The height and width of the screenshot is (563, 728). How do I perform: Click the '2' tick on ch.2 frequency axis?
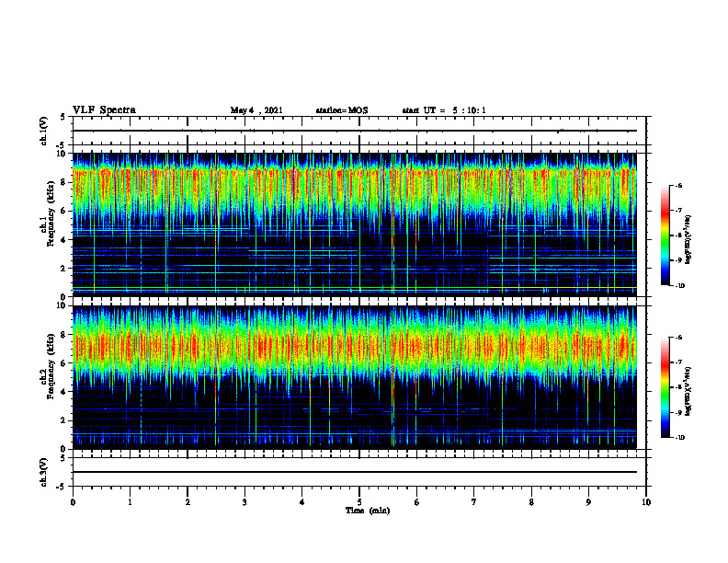pos(63,420)
